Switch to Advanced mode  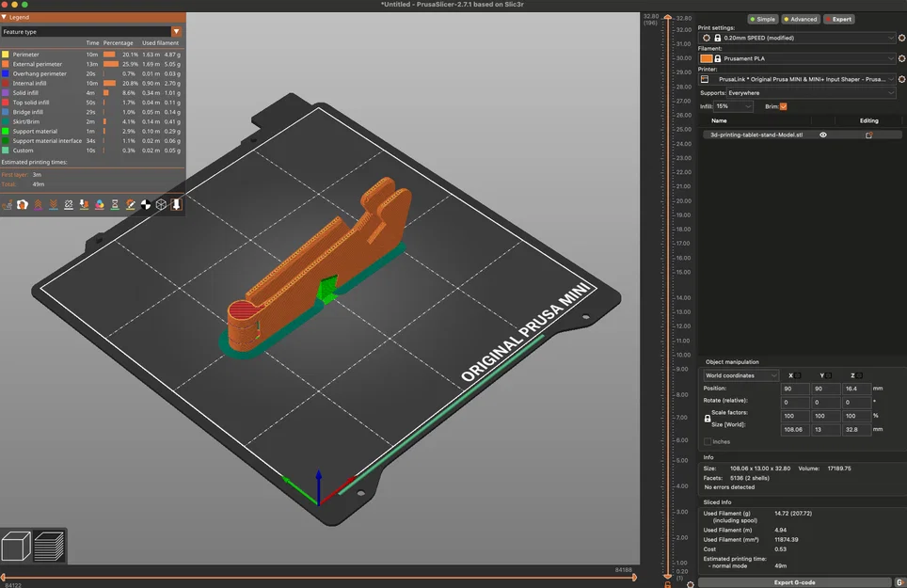click(801, 19)
